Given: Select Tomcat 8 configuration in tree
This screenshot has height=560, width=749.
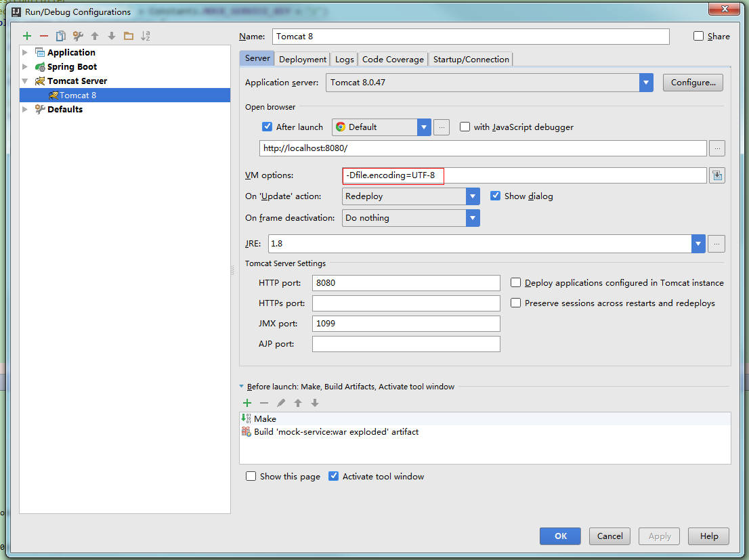Looking at the screenshot, I should (x=125, y=95).
